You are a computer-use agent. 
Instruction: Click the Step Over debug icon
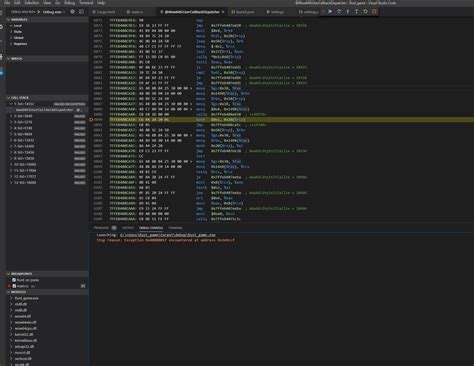pos(339,11)
